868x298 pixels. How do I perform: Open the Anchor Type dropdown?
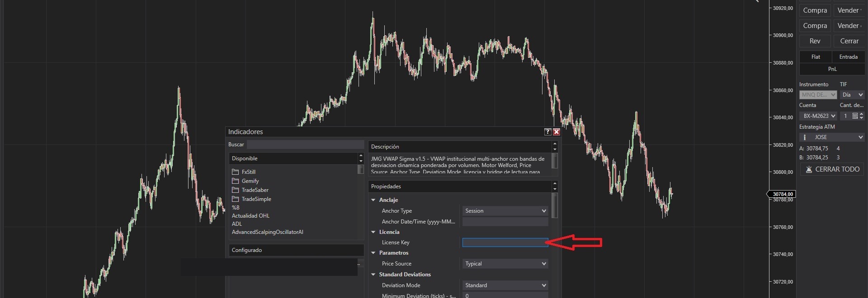(505, 211)
